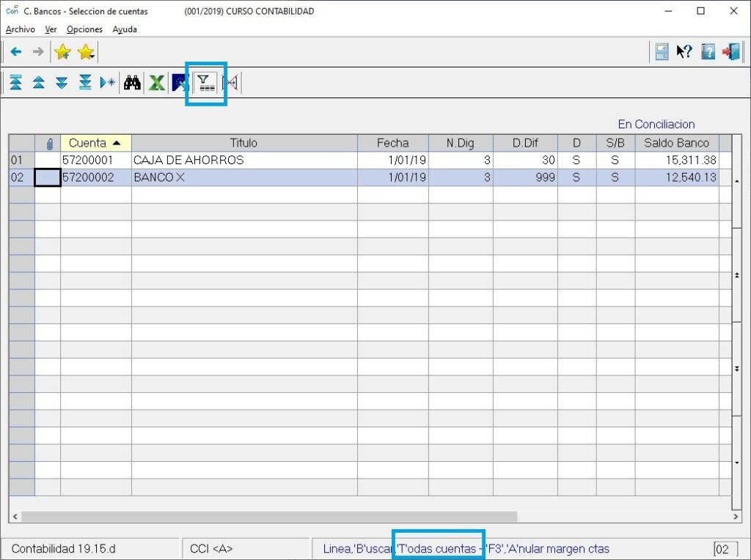Jump to first record icon
Screen dimensions: 751x560
click(16, 83)
